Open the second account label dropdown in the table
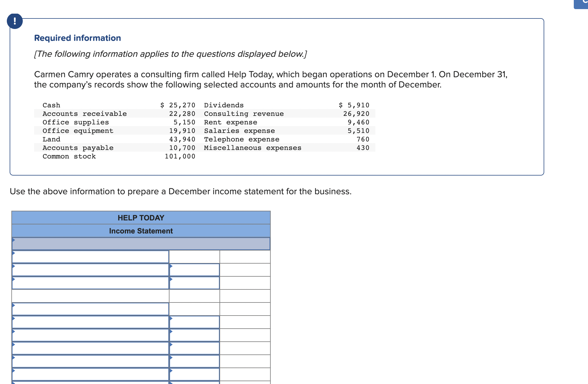This screenshot has height=384, width=588. pos(90,270)
